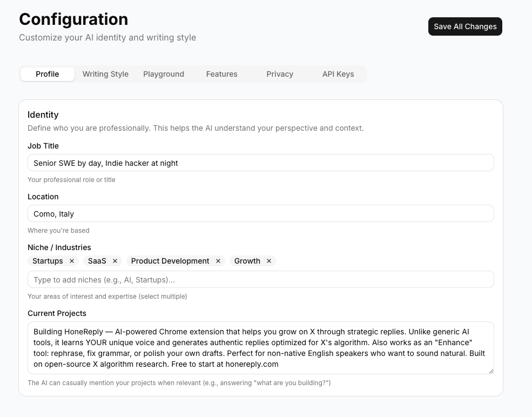Click the Location field showing Como, Italy

(x=260, y=213)
